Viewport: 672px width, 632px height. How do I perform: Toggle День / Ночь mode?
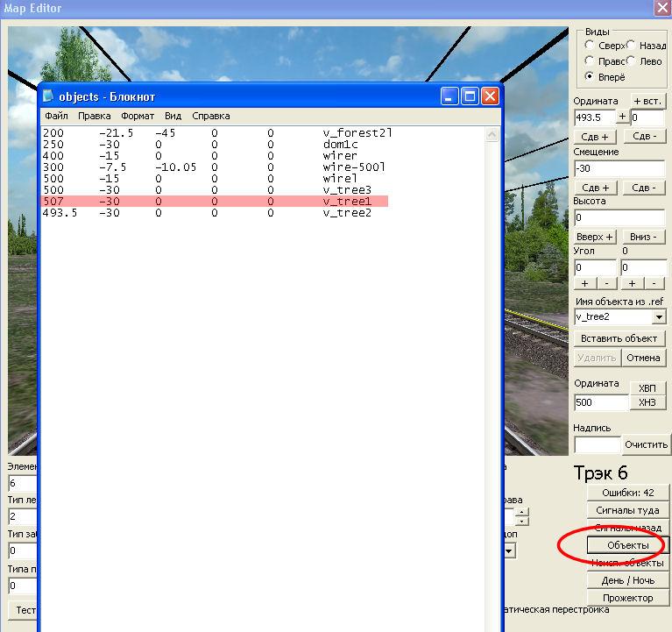pos(627,580)
